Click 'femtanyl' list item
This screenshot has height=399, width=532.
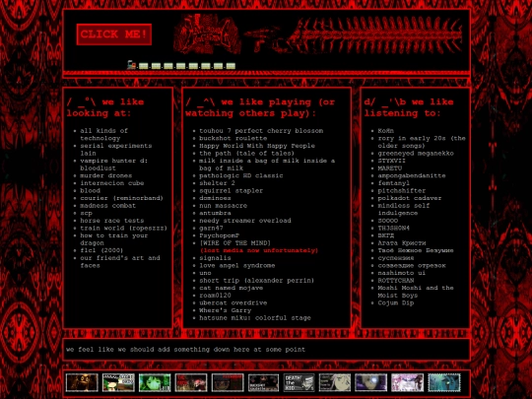pyautogui.click(x=393, y=183)
